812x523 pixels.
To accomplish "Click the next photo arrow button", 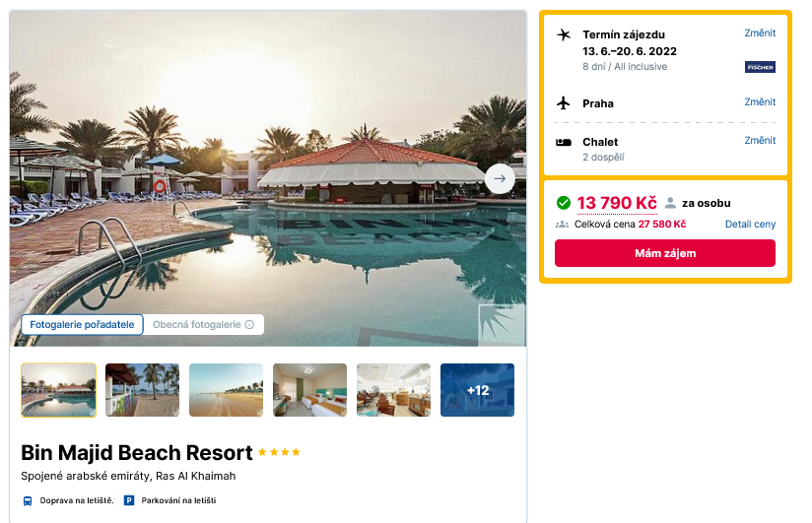I will pyautogui.click(x=500, y=178).
